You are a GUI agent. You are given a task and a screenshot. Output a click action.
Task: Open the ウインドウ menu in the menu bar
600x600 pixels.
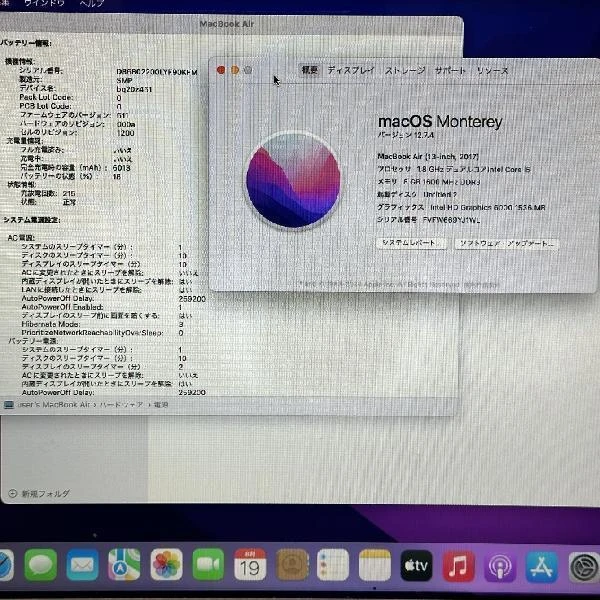[x=44, y=3]
